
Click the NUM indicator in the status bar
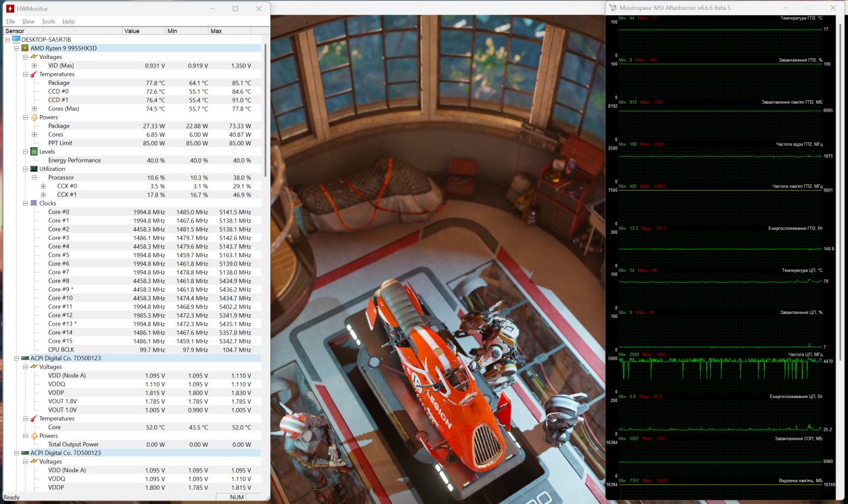coord(237,498)
